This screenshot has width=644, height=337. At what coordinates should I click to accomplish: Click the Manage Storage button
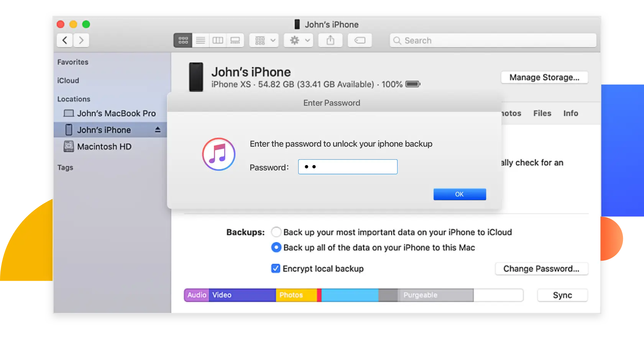[544, 77]
